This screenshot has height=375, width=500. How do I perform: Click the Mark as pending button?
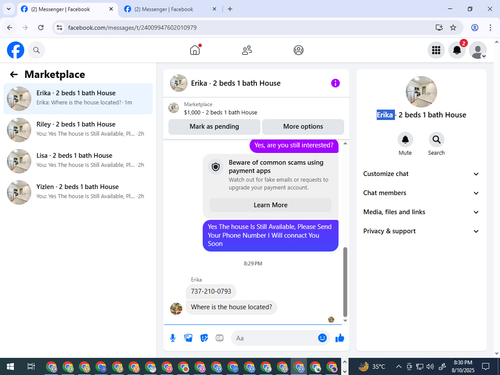coord(214,126)
